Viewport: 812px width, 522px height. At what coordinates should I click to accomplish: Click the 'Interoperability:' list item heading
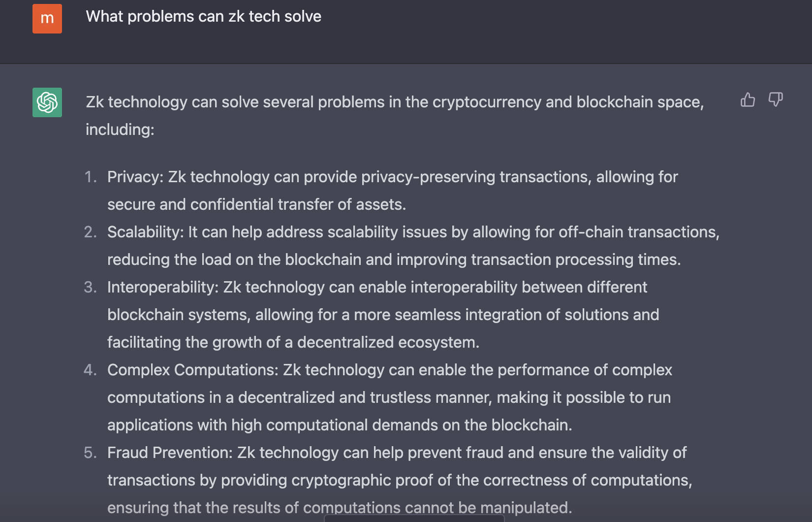pyautogui.click(x=163, y=287)
